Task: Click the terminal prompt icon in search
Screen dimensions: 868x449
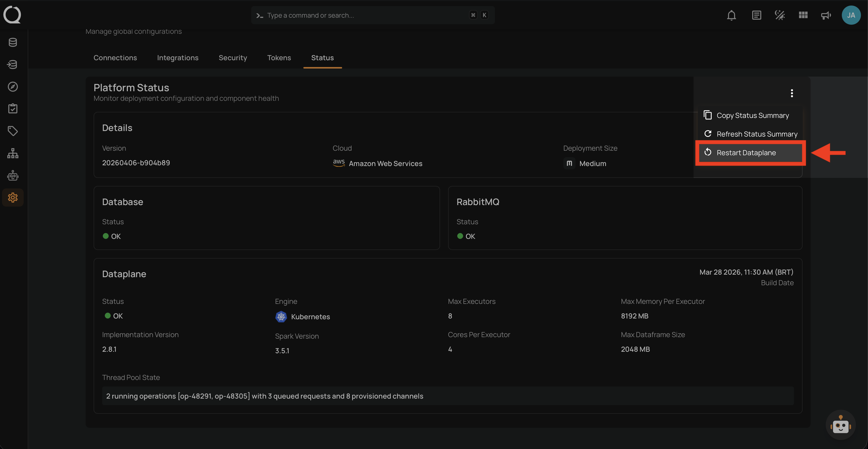Action: coord(260,16)
